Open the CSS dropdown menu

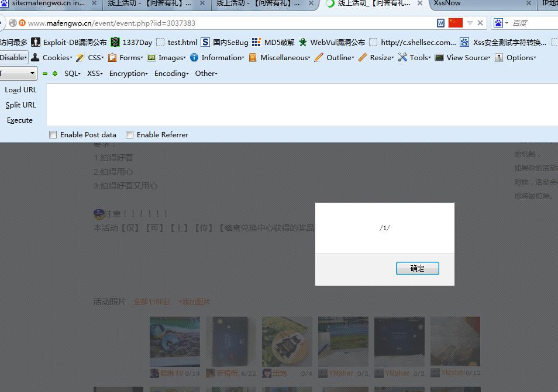(96, 58)
